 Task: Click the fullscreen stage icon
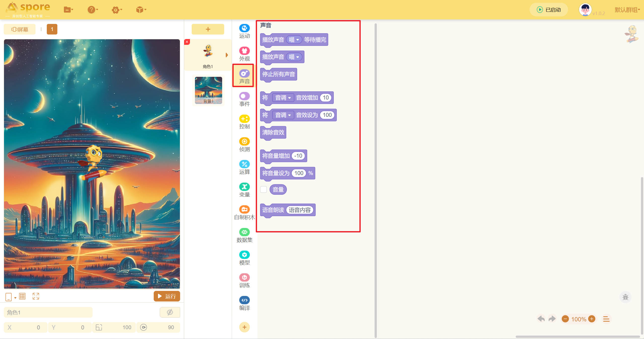36,296
